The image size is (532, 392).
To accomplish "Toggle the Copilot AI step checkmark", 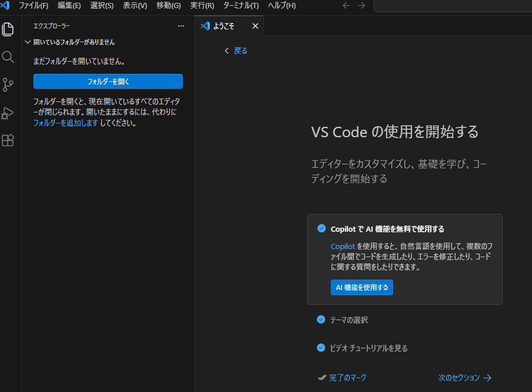I will [x=322, y=229].
